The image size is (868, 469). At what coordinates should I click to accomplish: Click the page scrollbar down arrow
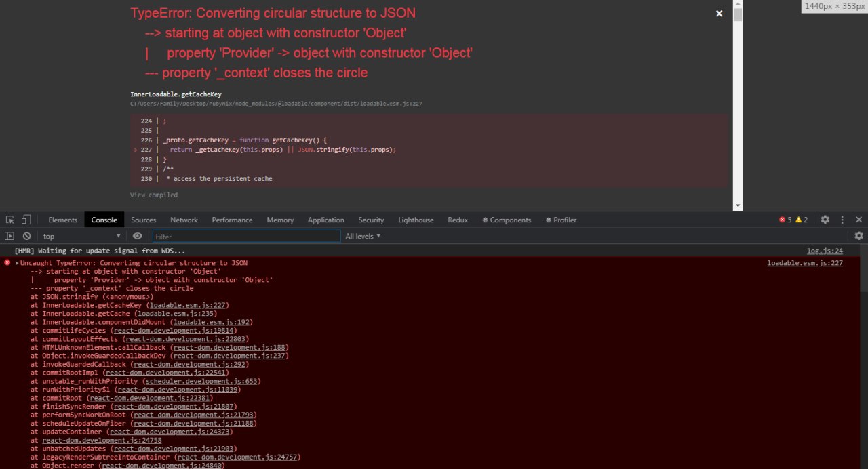[738, 205]
